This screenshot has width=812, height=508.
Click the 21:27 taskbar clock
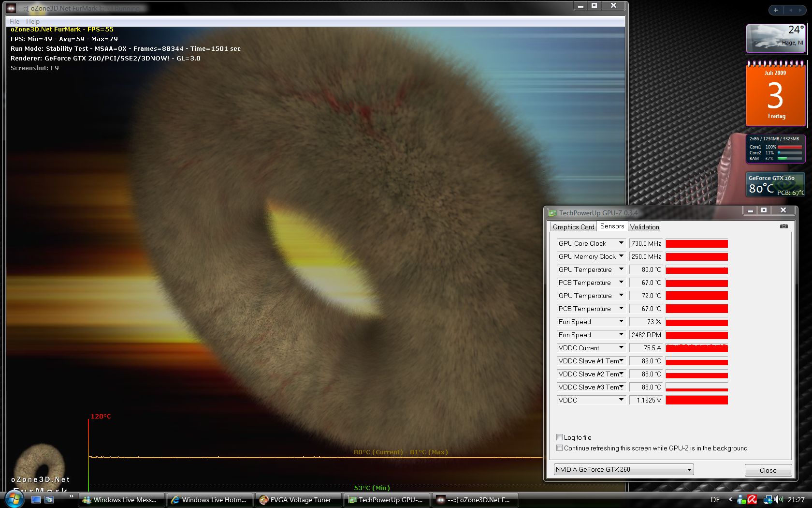click(x=796, y=500)
